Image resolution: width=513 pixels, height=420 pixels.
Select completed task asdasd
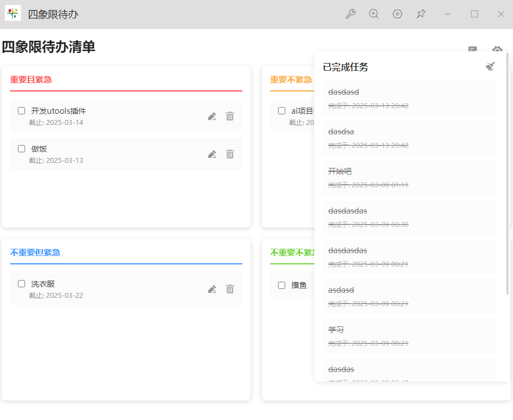tap(409, 296)
